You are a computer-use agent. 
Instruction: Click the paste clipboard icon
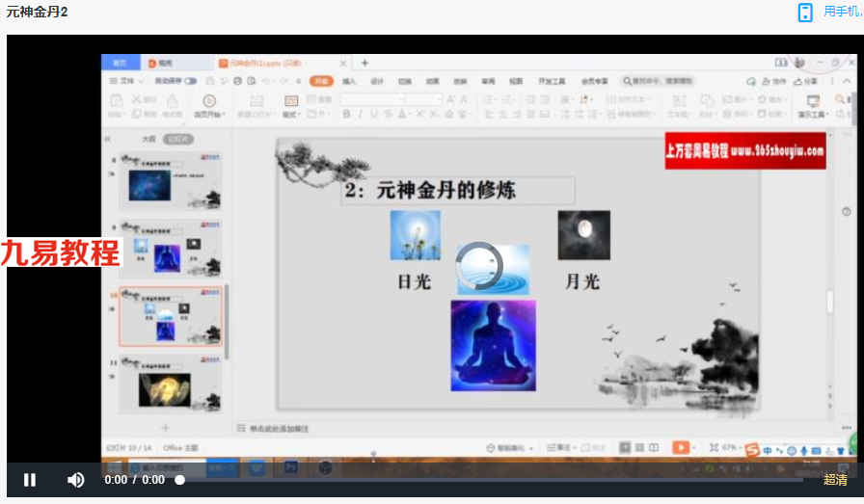(117, 100)
